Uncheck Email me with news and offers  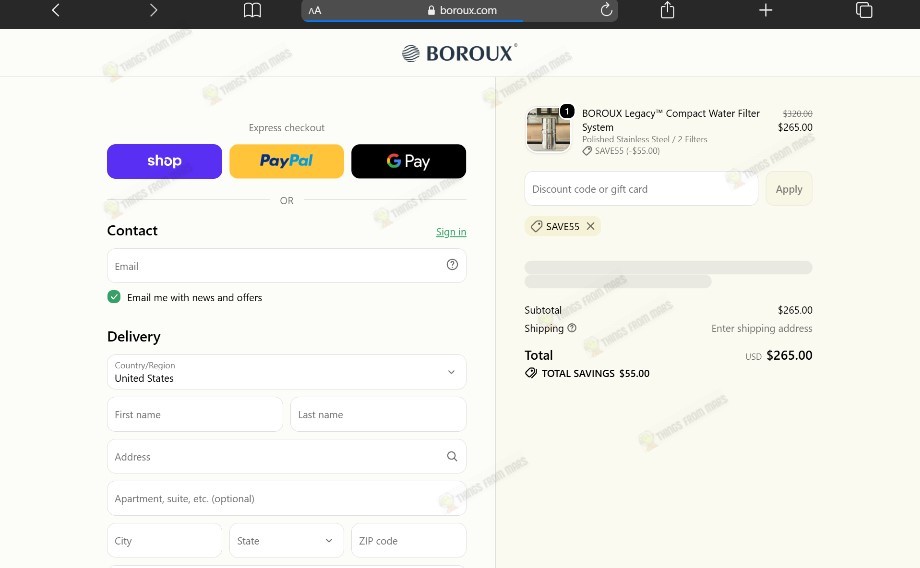click(x=114, y=297)
